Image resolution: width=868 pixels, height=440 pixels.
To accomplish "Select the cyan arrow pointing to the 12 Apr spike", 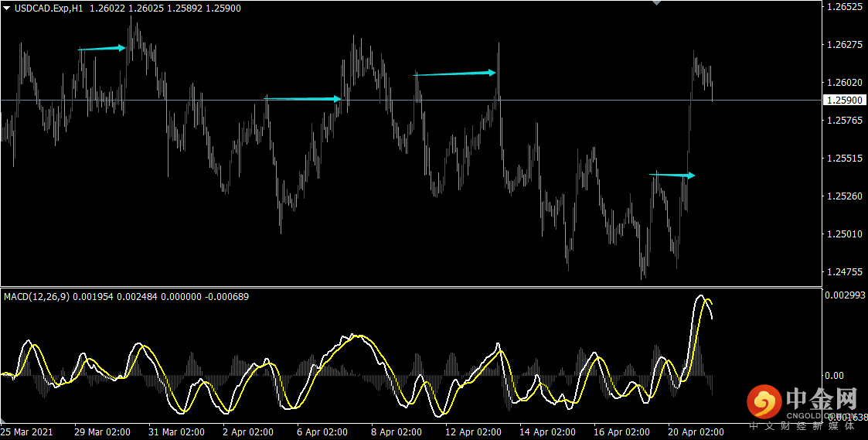I will pyautogui.click(x=454, y=73).
